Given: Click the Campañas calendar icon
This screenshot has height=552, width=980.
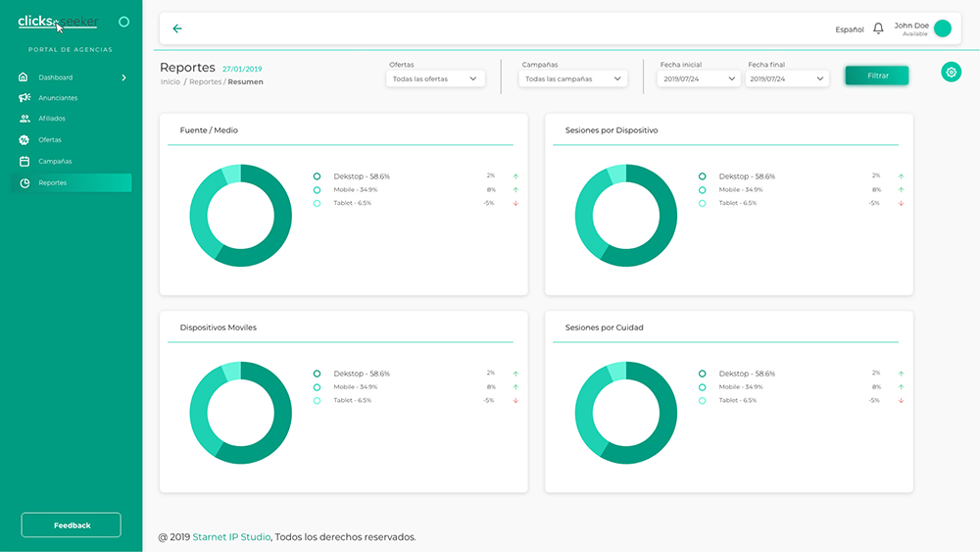Looking at the screenshot, I should click(24, 161).
